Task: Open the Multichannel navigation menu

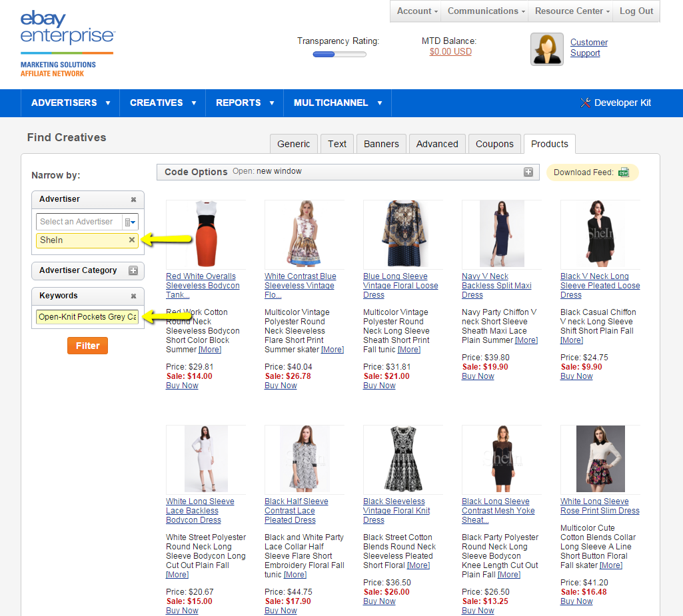Action: [x=338, y=103]
